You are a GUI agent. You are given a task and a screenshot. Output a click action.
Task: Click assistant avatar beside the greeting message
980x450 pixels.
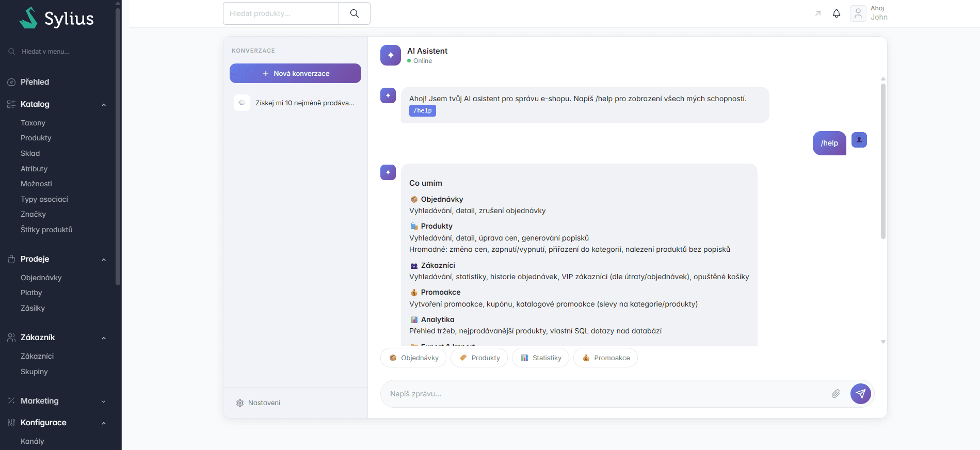click(388, 95)
